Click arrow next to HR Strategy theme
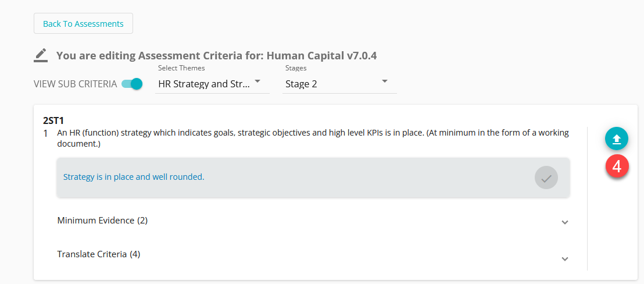 (x=257, y=81)
